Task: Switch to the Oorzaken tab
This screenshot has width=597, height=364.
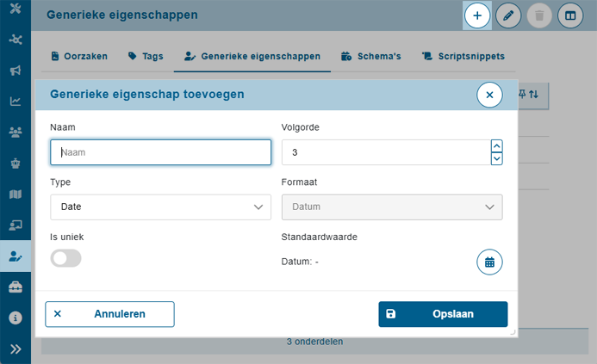Action: point(78,56)
